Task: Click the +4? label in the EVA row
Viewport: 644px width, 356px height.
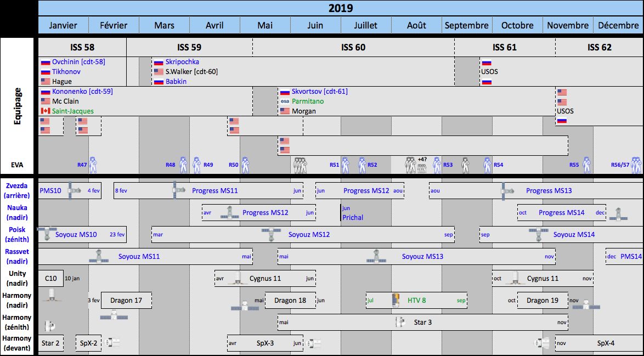Action: (422, 159)
